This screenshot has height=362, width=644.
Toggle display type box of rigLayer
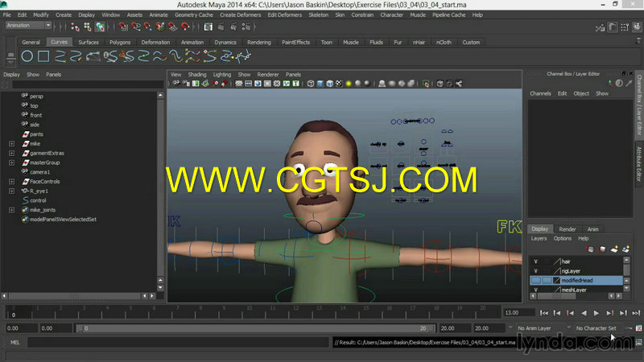click(547, 271)
